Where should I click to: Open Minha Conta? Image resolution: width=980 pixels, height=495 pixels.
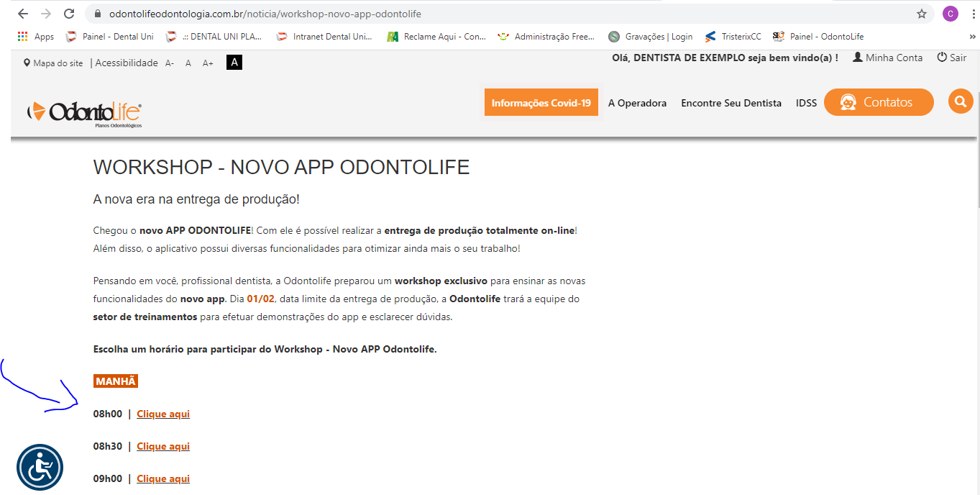coord(887,58)
